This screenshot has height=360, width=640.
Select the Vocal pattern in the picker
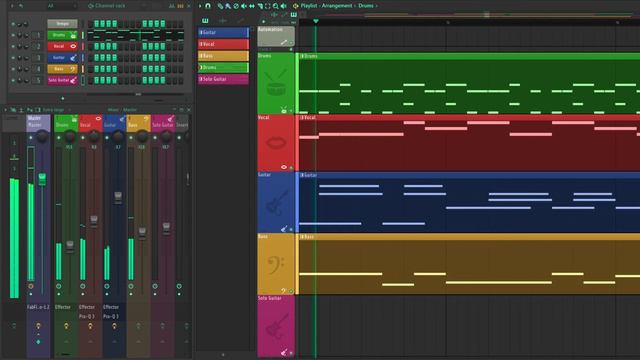tap(223, 44)
